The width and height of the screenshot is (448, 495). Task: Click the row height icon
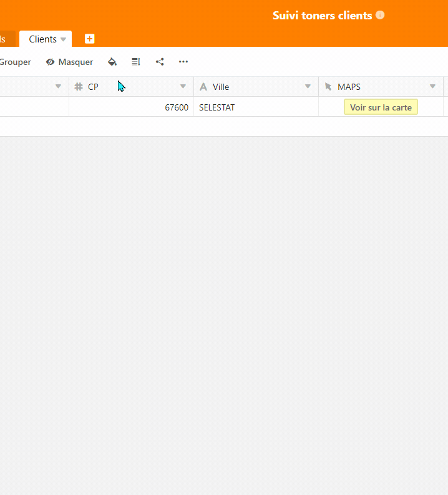point(136,62)
